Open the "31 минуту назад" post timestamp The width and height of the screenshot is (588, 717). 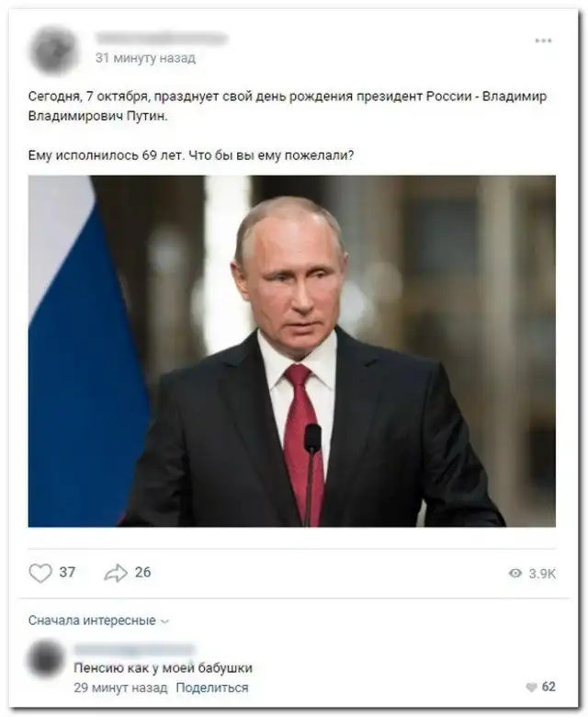click(145, 58)
